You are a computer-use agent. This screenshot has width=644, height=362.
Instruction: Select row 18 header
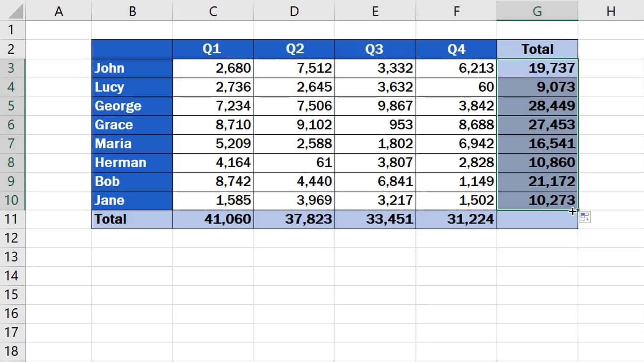(12, 351)
